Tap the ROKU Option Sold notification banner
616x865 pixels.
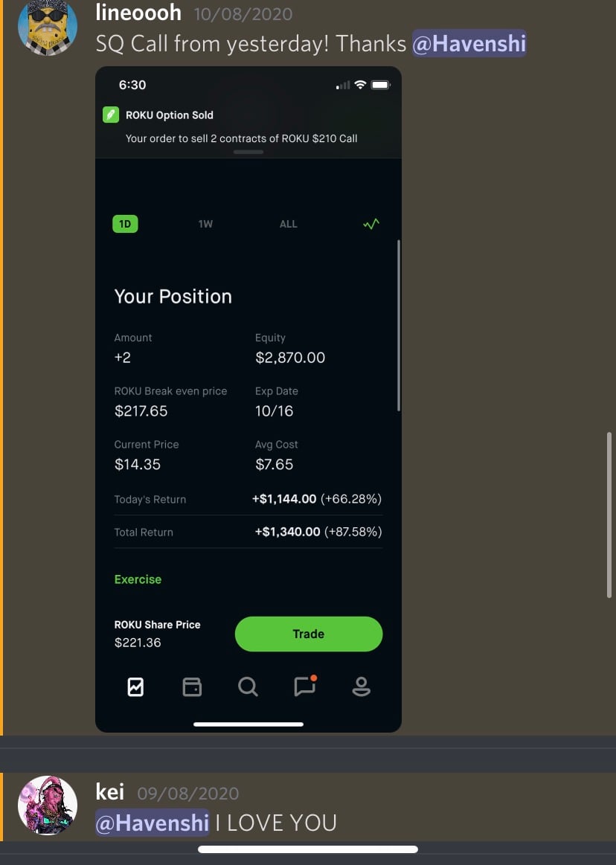pyautogui.click(x=248, y=126)
